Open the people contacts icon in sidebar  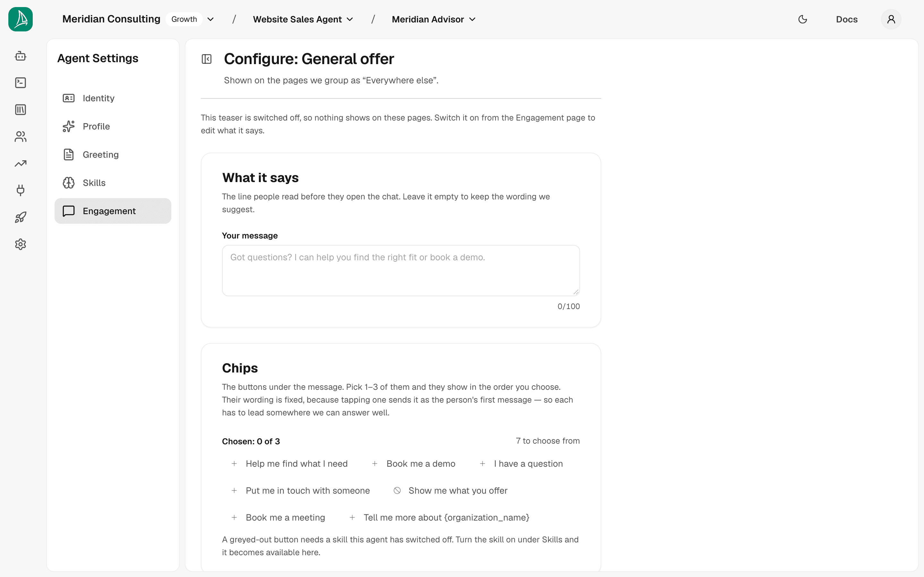(x=21, y=137)
